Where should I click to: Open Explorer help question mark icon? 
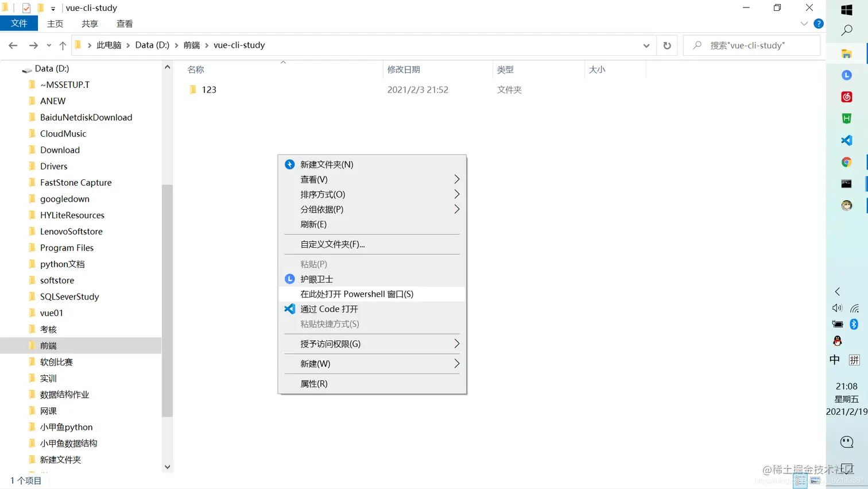[819, 24]
